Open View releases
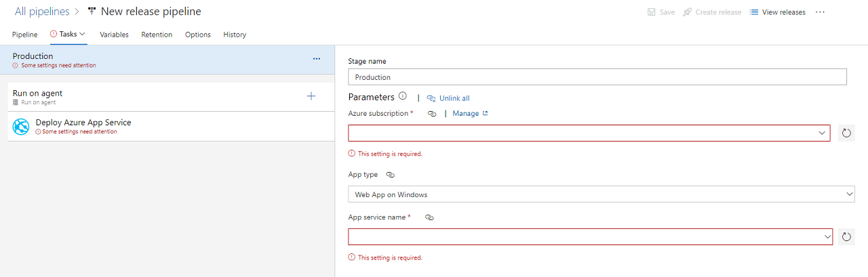Screen dimensions: 868x277 [x=778, y=12]
